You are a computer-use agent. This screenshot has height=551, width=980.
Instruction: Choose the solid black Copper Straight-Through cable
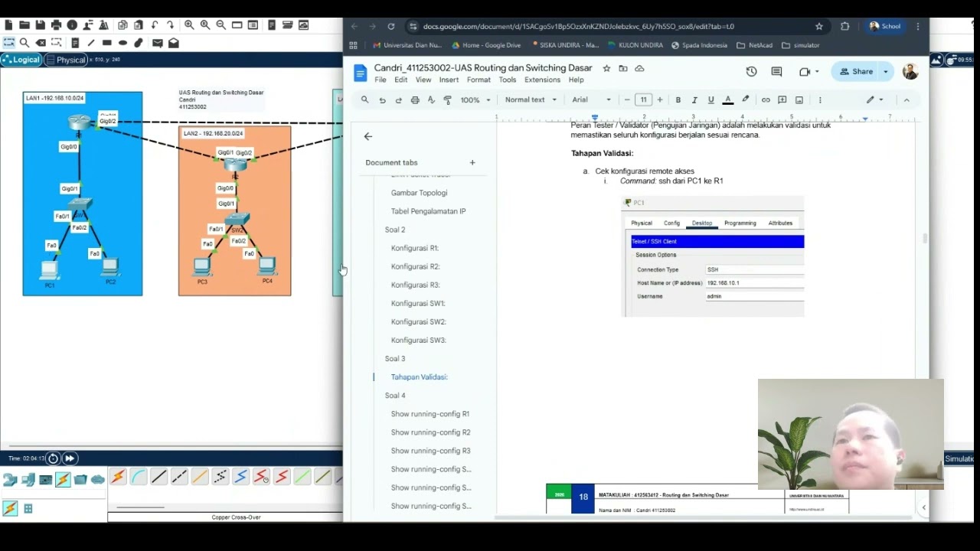(x=158, y=478)
